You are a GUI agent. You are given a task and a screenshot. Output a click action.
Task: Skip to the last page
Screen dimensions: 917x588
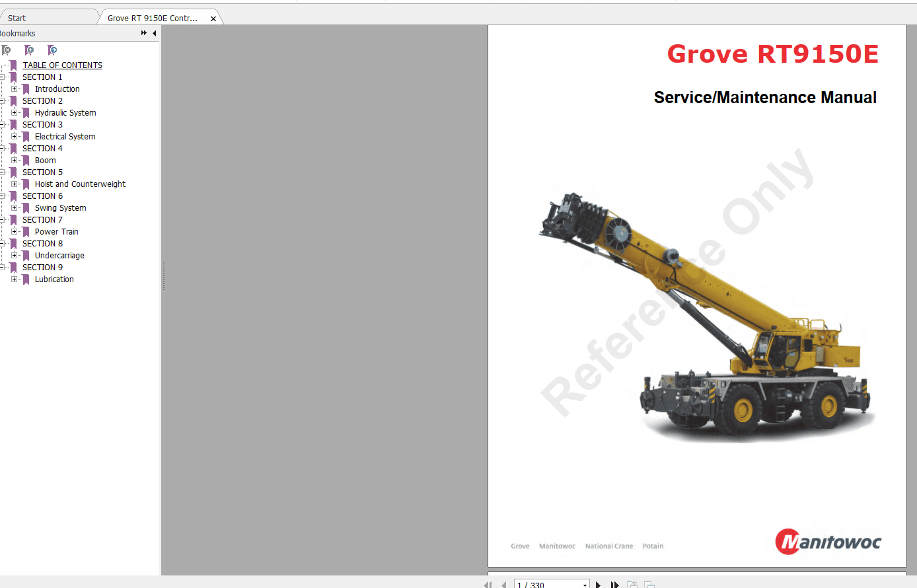[614, 584]
